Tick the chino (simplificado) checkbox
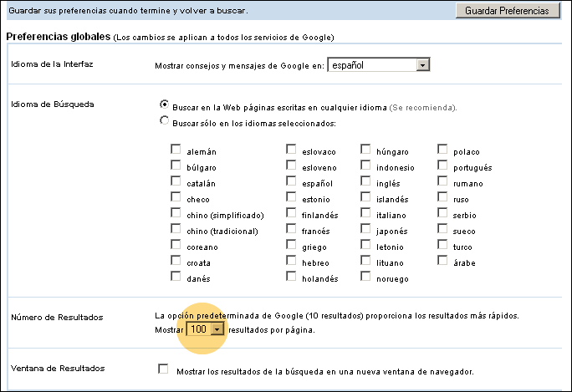572x392 pixels. pyautogui.click(x=176, y=214)
